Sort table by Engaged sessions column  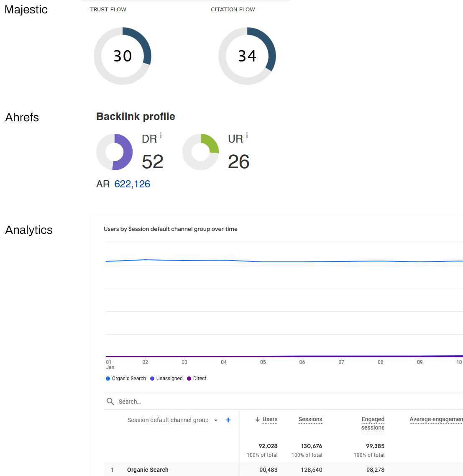[373, 423]
